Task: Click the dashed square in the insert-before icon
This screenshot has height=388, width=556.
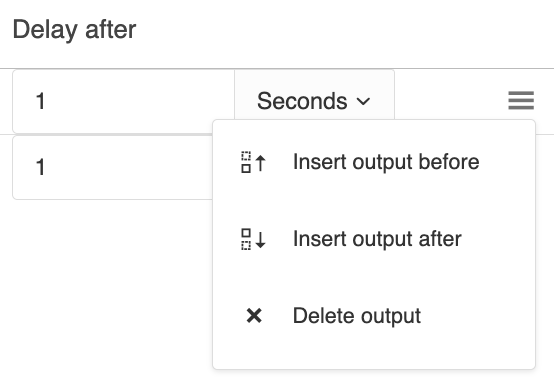Action: [x=246, y=156]
